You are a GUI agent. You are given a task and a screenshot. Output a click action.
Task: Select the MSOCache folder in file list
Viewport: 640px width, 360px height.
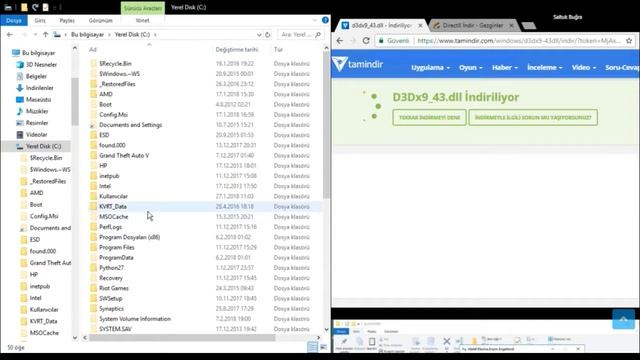coord(113,217)
